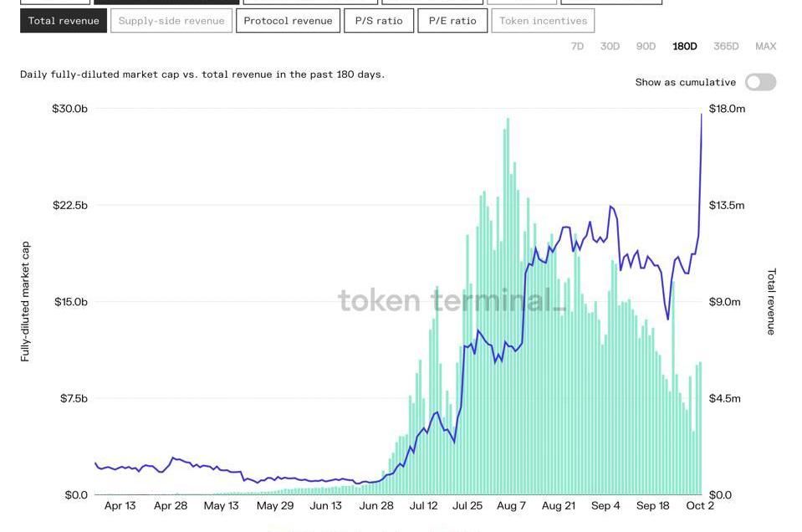Select the 90D time range
This screenshot has height=532, width=802.
pyautogui.click(x=646, y=47)
